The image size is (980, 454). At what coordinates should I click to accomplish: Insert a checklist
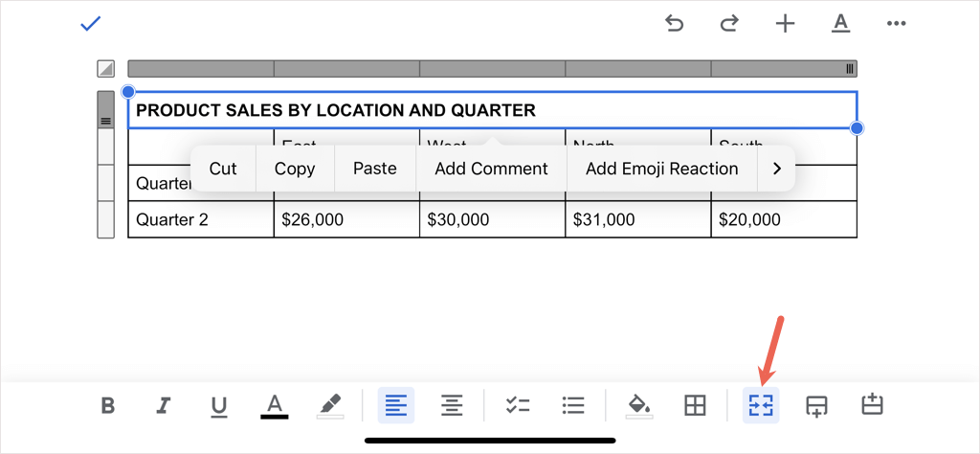click(518, 406)
